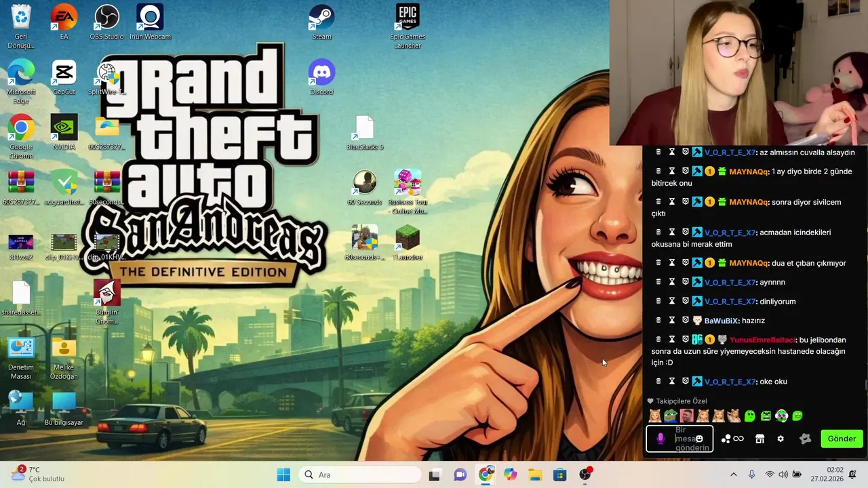
Task: Timeout user on the 'dinliyorum' message
Action: (672, 301)
